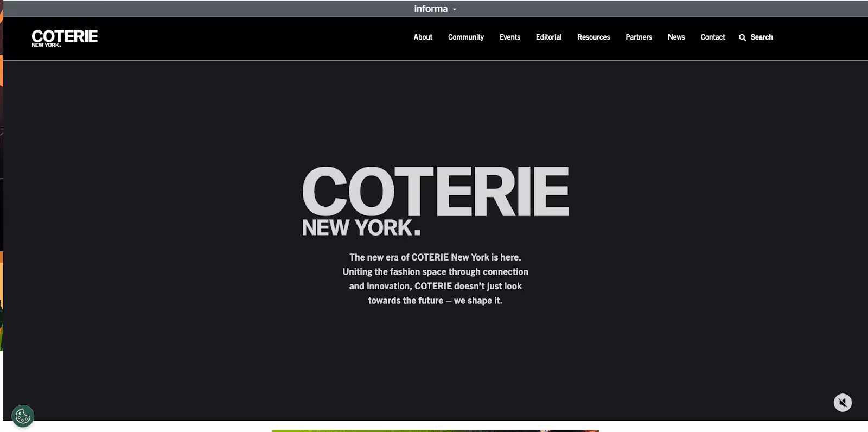
Task: Open the cookie preferences icon
Action: click(23, 416)
